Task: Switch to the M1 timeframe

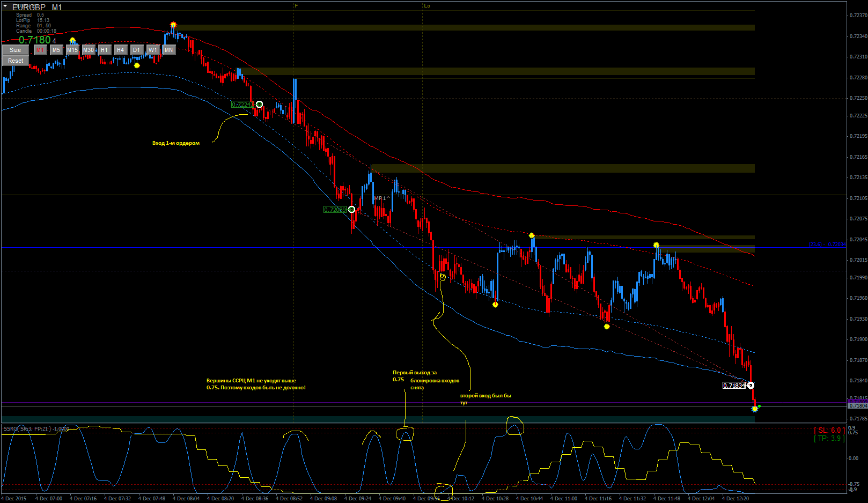Action: coord(40,50)
